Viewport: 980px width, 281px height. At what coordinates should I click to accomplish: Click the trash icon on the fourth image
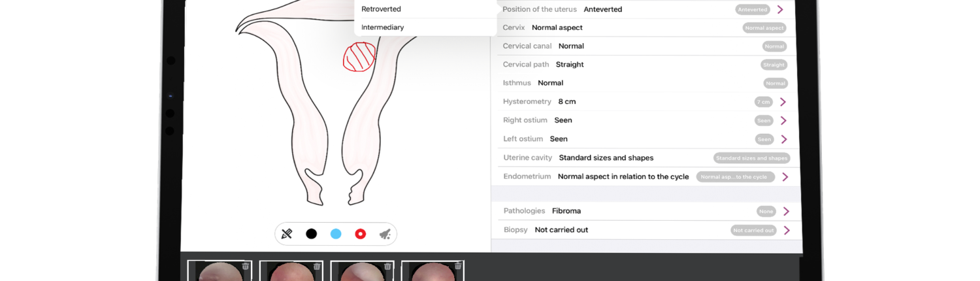point(458,266)
